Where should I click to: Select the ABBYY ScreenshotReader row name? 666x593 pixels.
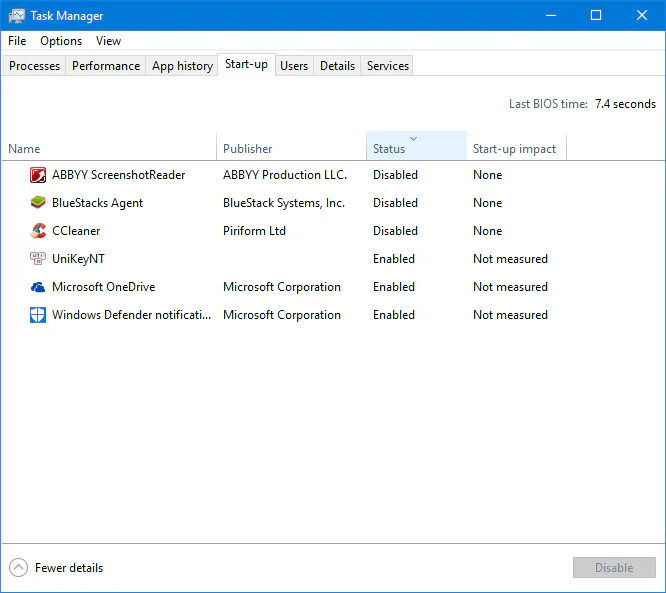119,175
